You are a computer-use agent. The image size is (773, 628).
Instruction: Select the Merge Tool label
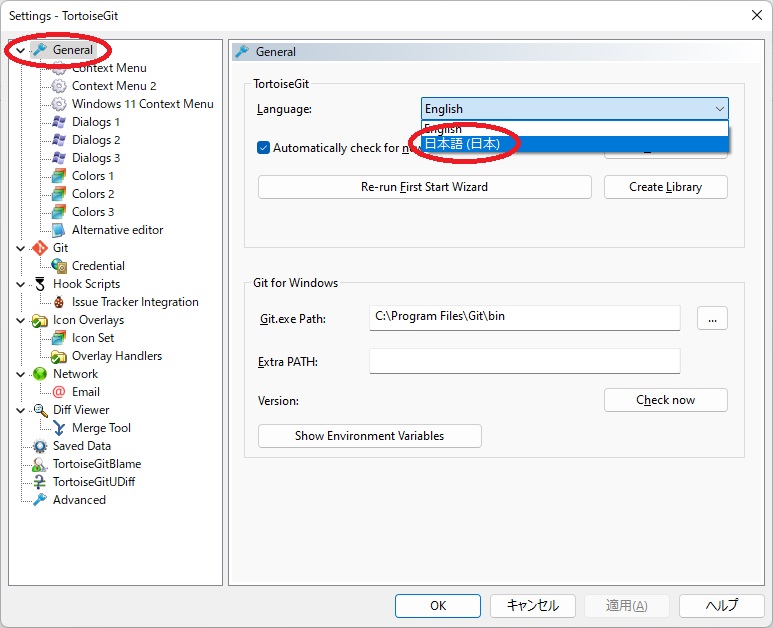coord(101,428)
